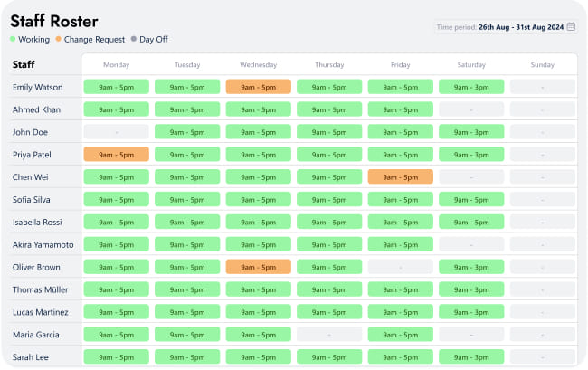Click Emily Watson's Sunday day off cell
The height and width of the screenshot is (370, 588).
coord(542,87)
